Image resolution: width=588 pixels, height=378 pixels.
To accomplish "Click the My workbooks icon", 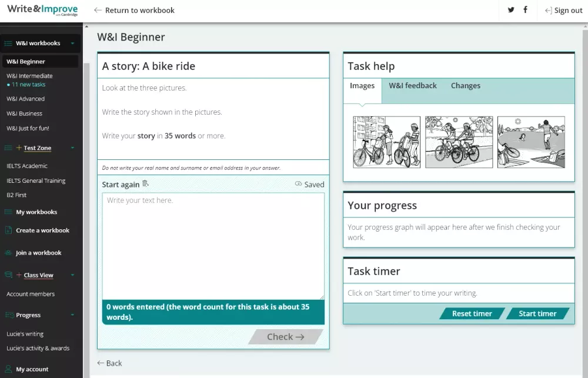I will pyautogui.click(x=7, y=212).
